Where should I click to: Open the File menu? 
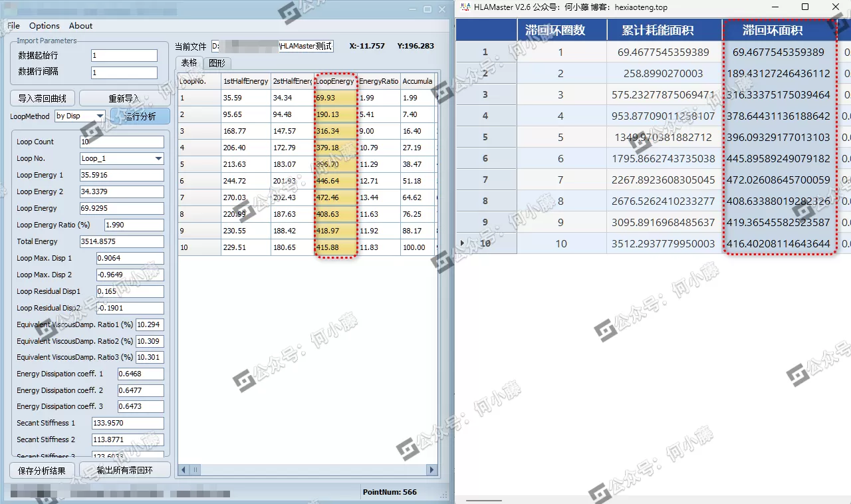[13, 26]
